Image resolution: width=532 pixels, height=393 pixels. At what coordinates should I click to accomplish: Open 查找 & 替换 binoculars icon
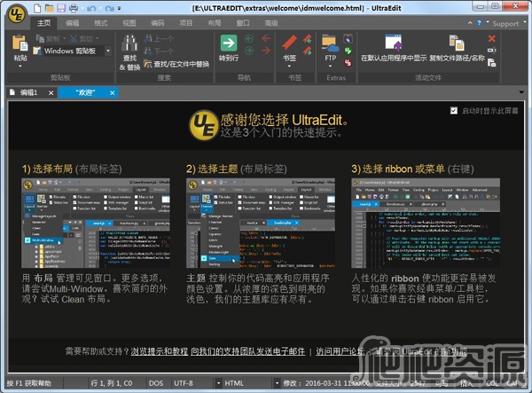[x=129, y=43]
